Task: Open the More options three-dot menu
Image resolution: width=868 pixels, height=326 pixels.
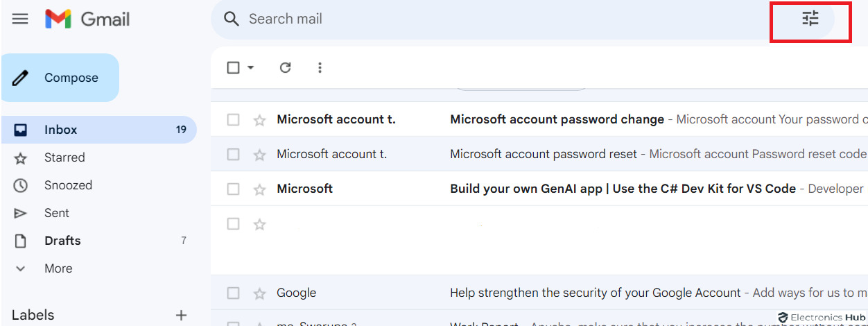Action: coord(320,67)
